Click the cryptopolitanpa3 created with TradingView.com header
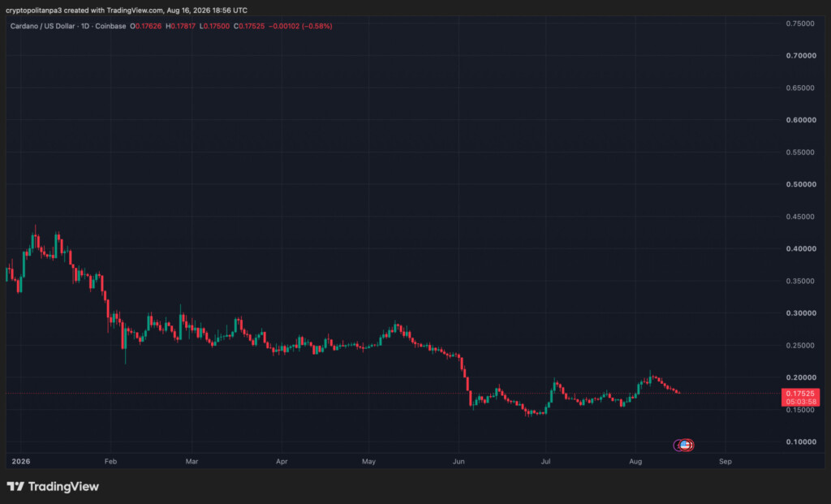831x504 pixels. click(126, 10)
